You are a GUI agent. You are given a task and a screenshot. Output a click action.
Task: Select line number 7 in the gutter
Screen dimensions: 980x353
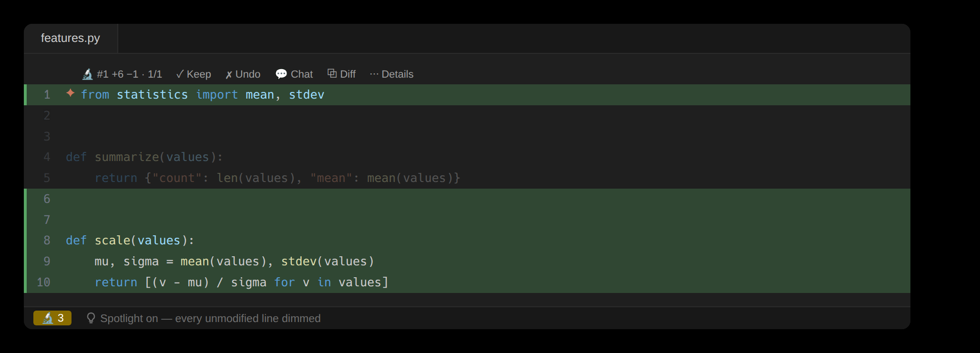(47, 220)
